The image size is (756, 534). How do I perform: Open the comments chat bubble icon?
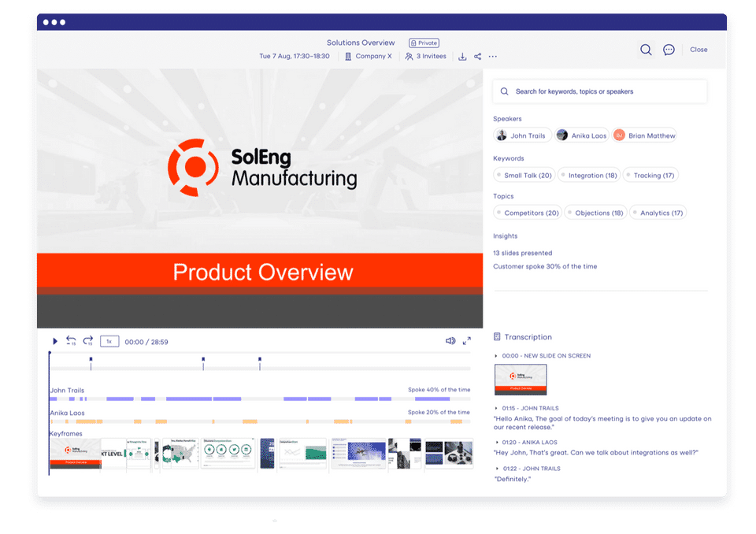point(669,50)
